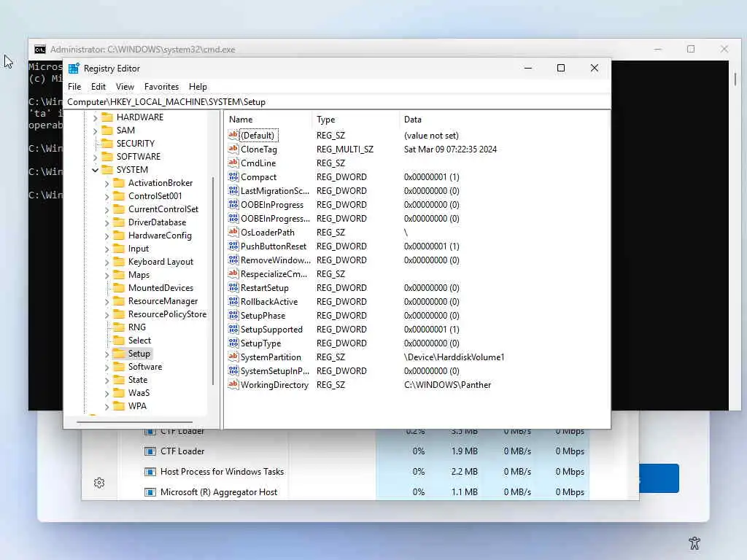Select the RNG folder icon
The image size is (747, 560).
pyautogui.click(x=119, y=327)
